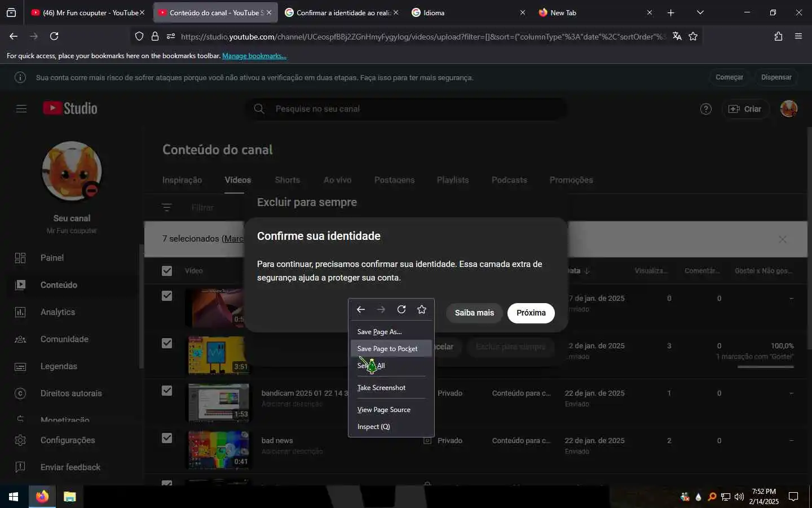Click the browser Back button
The image size is (812, 508).
click(x=14, y=36)
